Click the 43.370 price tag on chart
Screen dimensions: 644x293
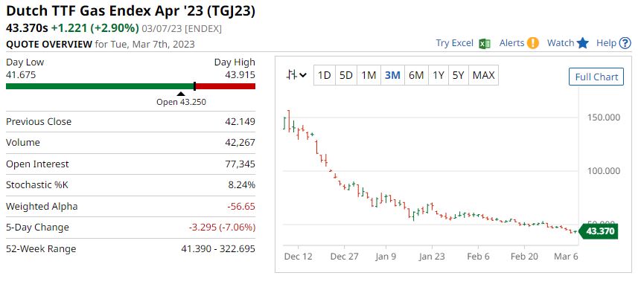pos(598,231)
